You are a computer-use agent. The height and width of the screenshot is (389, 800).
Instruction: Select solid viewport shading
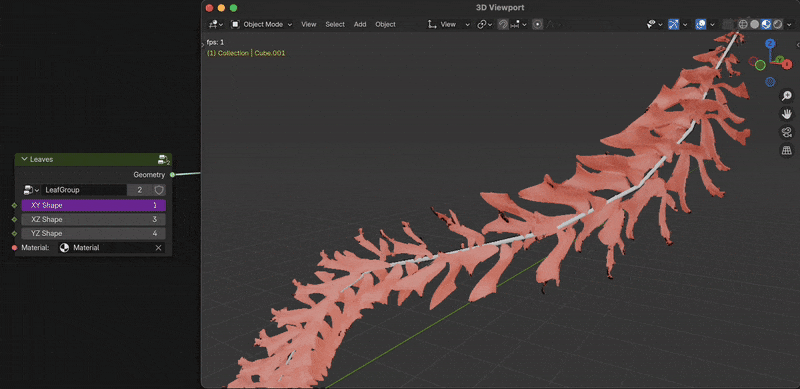755,24
